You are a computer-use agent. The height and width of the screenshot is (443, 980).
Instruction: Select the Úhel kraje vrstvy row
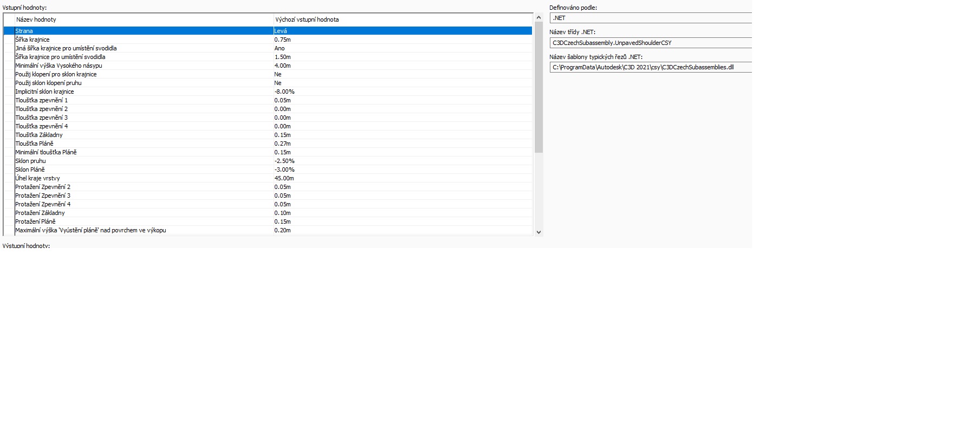coord(37,178)
